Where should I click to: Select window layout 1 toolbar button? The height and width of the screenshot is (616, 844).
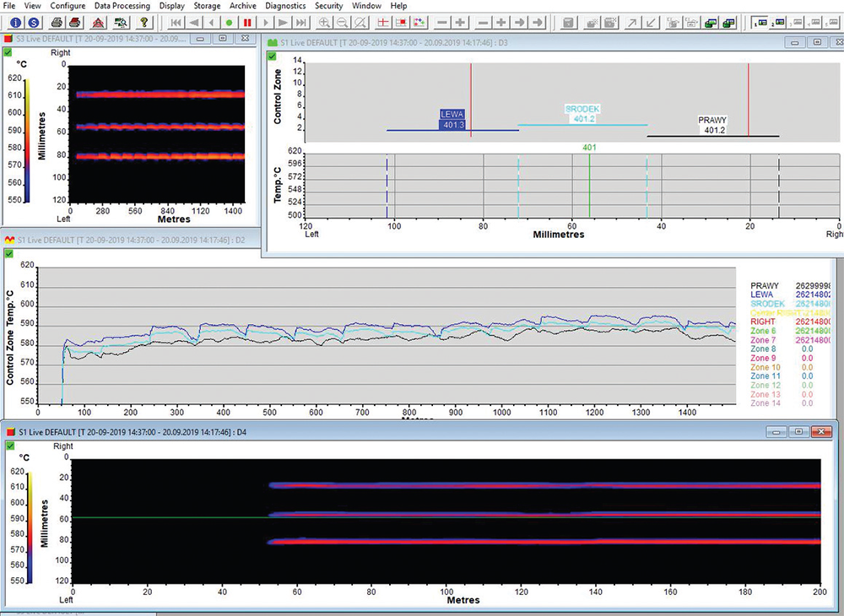coord(760,22)
